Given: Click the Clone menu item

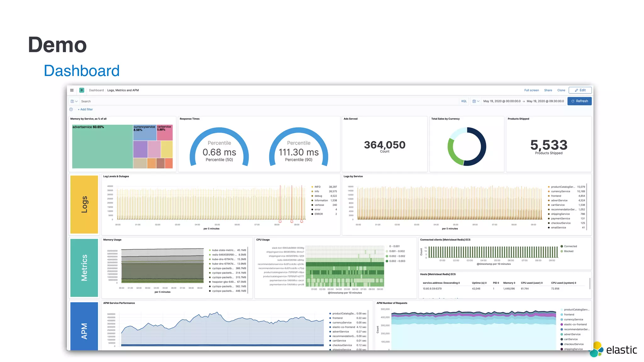Looking at the screenshot, I should [561, 90].
